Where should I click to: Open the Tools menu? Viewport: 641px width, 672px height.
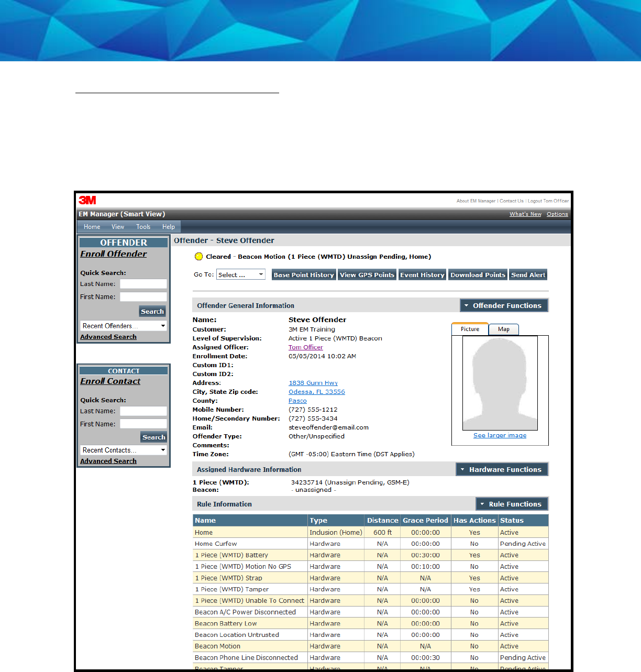[x=143, y=227]
